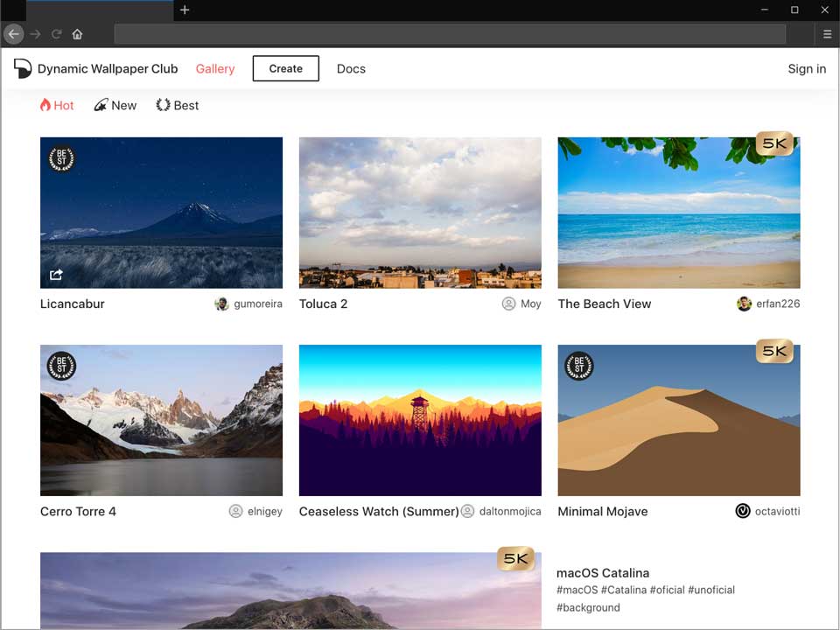The image size is (840, 630).
Task: Click octaviotti's avatar beside Minimal Mojave
Action: click(x=742, y=511)
